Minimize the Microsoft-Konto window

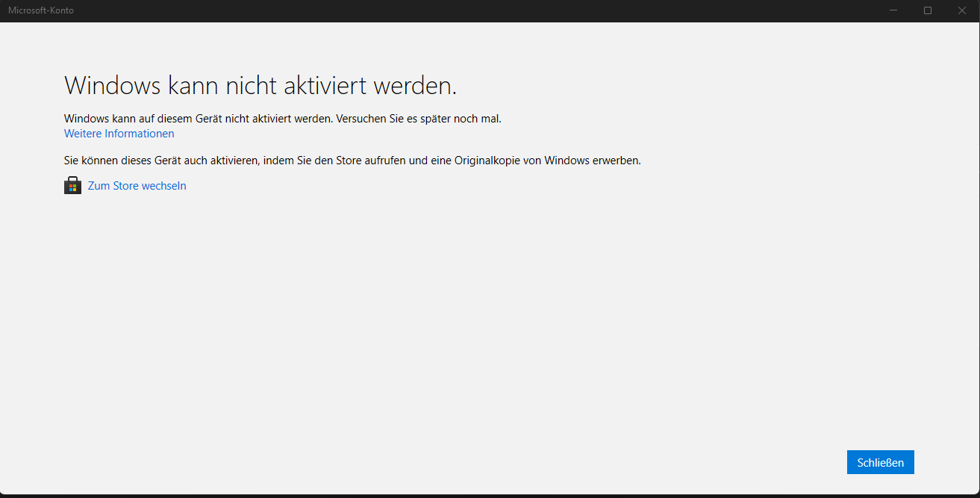click(893, 10)
